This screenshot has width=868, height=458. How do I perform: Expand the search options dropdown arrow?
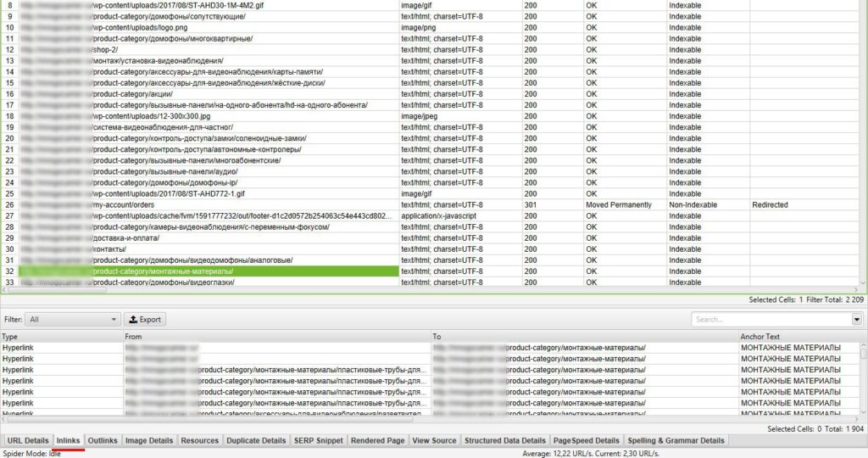click(856, 320)
